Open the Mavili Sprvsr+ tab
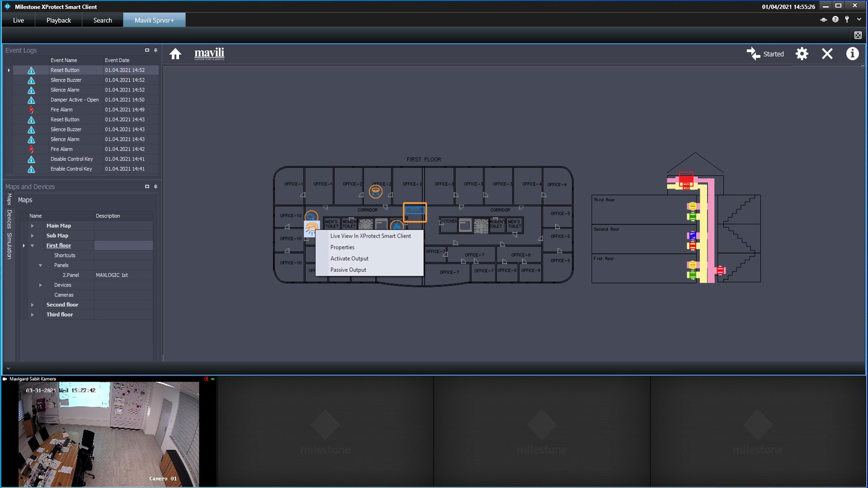The width and height of the screenshot is (868, 488). point(154,20)
